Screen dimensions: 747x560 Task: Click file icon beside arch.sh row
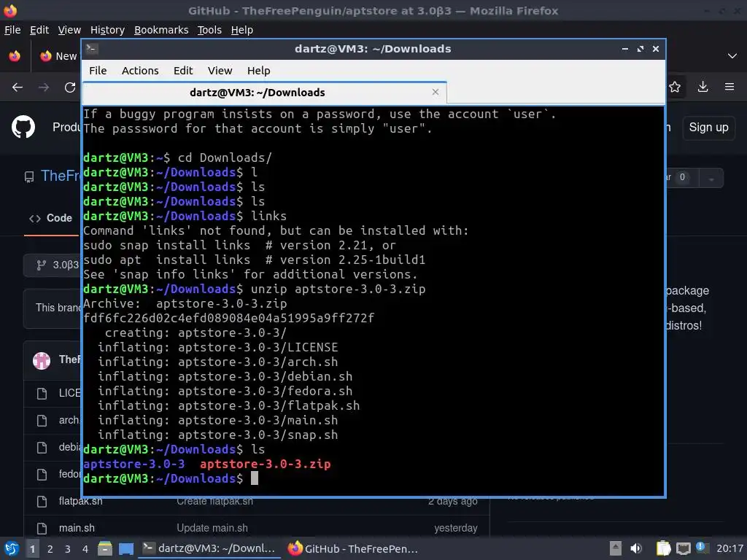point(42,421)
